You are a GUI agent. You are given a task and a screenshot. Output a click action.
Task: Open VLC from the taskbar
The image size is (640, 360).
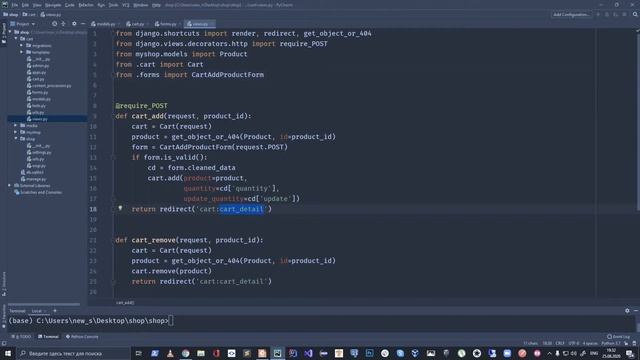[x=170, y=353]
